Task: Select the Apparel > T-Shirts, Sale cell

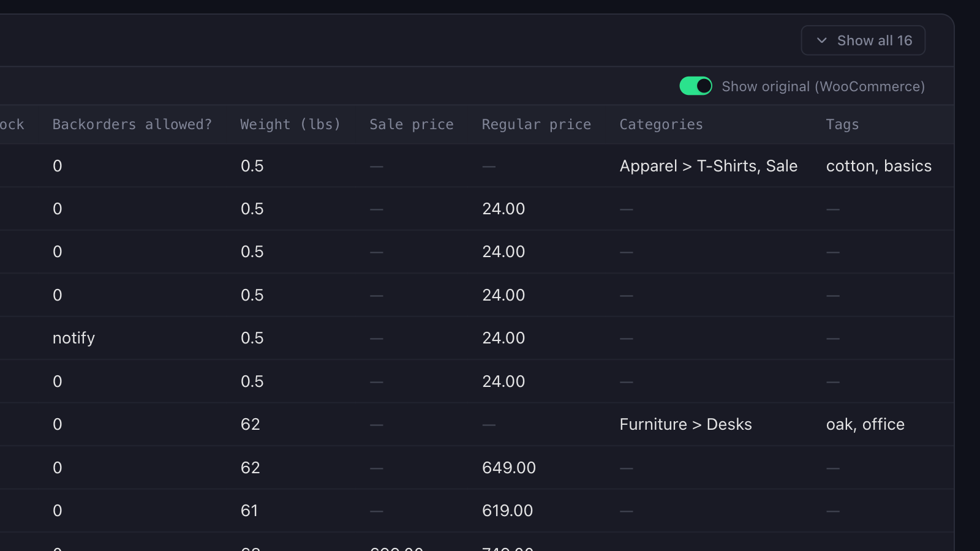Action: click(709, 166)
